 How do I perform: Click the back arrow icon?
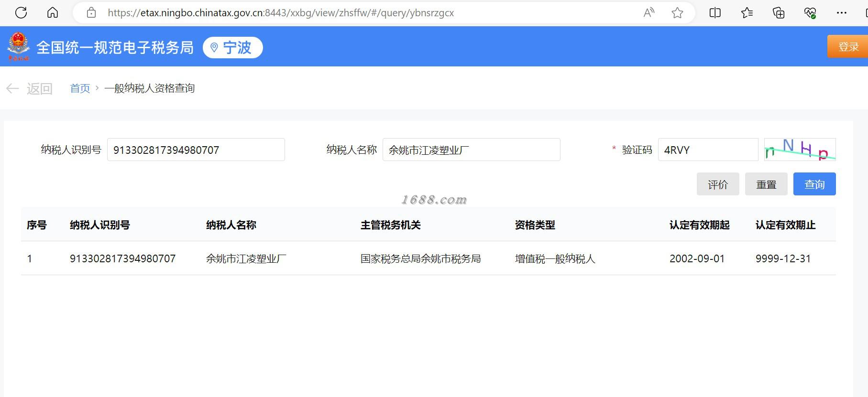tap(12, 88)
